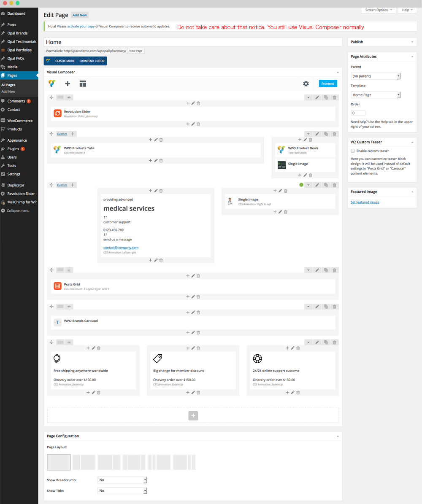The height and width of the screenshot is (504, 422).
Task: Collapse the Publish panel with its arrow
Action: point(412,42)
